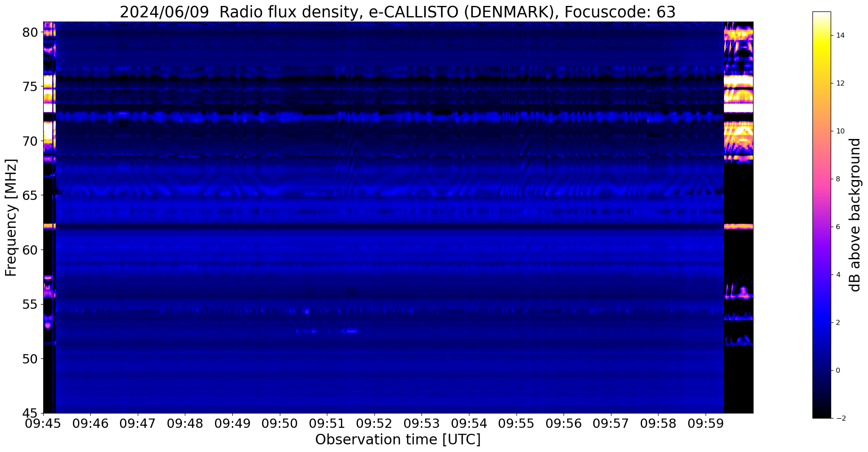This screenshot has width=868, height=452.
Task: Click the 09:54 time tick label
Action: [x=469, y=423]
